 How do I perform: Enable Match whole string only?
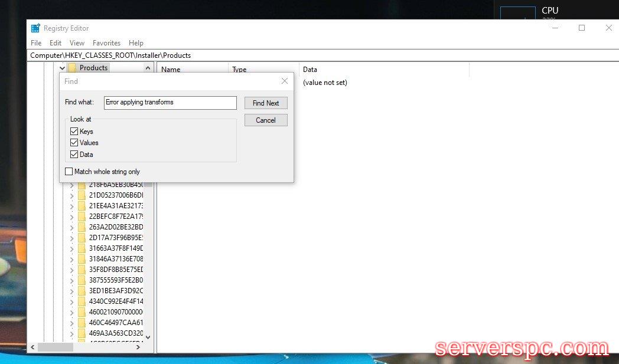click(x=69, y=172)
